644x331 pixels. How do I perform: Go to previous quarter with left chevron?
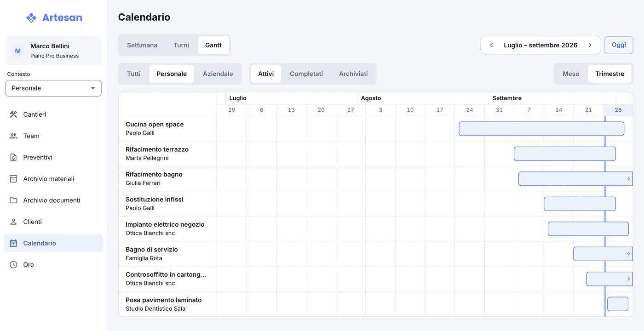(491, 45)
